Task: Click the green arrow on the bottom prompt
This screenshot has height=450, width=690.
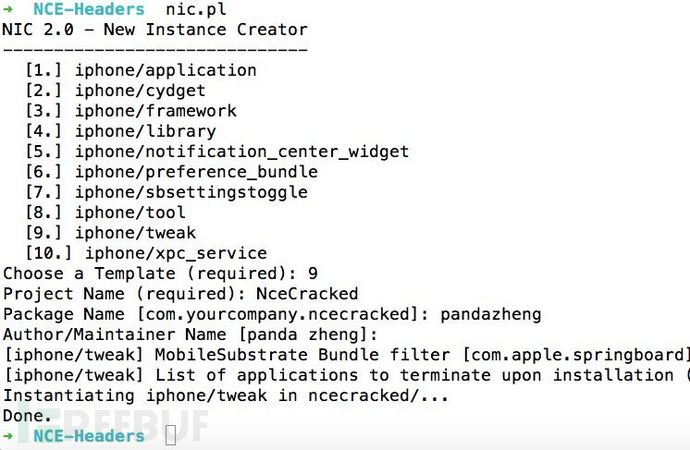Action: pos(8,436)
